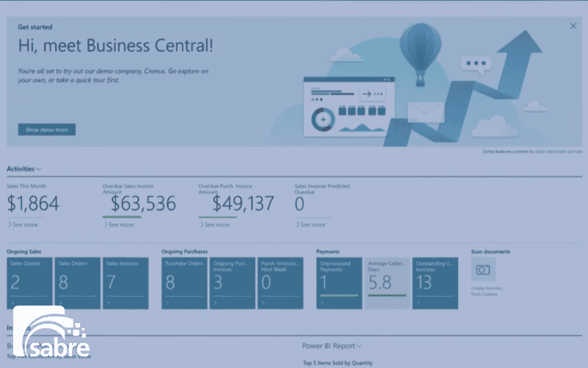The image size is (588, 368).
Task: Click the $63,536 overdue sales amount
Action: pos(143,204)
